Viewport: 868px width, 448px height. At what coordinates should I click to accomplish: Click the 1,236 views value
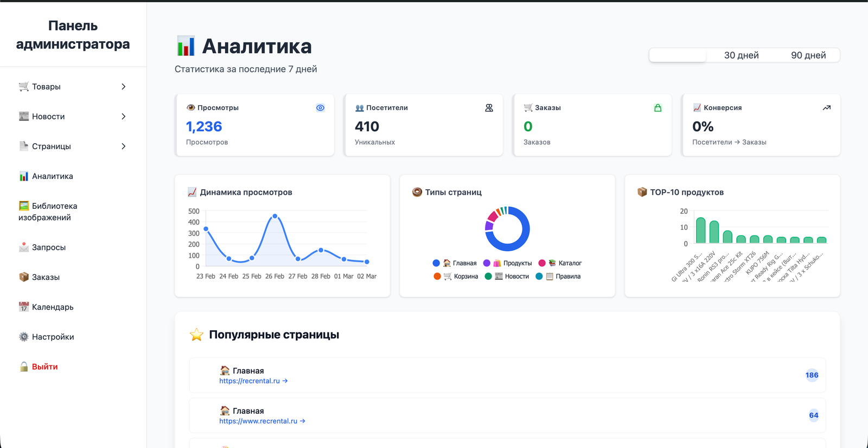point(204,126)
